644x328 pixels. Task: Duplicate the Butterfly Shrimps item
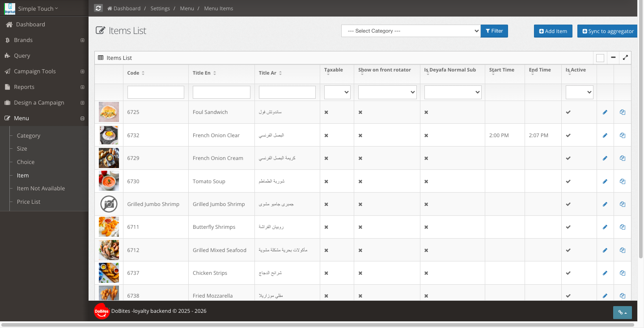point(623,227)
